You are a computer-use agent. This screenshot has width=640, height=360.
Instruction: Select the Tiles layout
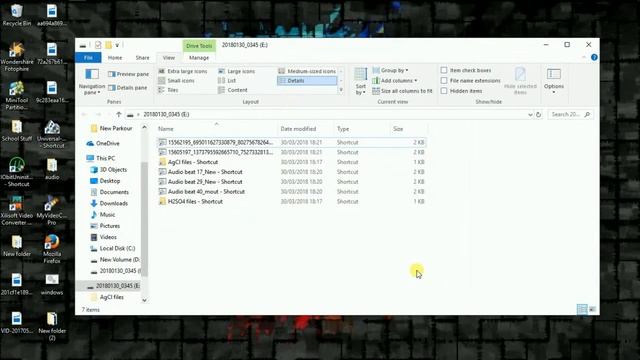(x=168, y=90)
